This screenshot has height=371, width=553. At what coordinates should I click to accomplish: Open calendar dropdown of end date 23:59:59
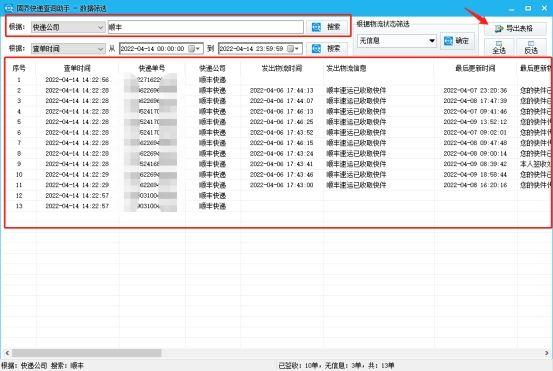[x=293, y=49]
